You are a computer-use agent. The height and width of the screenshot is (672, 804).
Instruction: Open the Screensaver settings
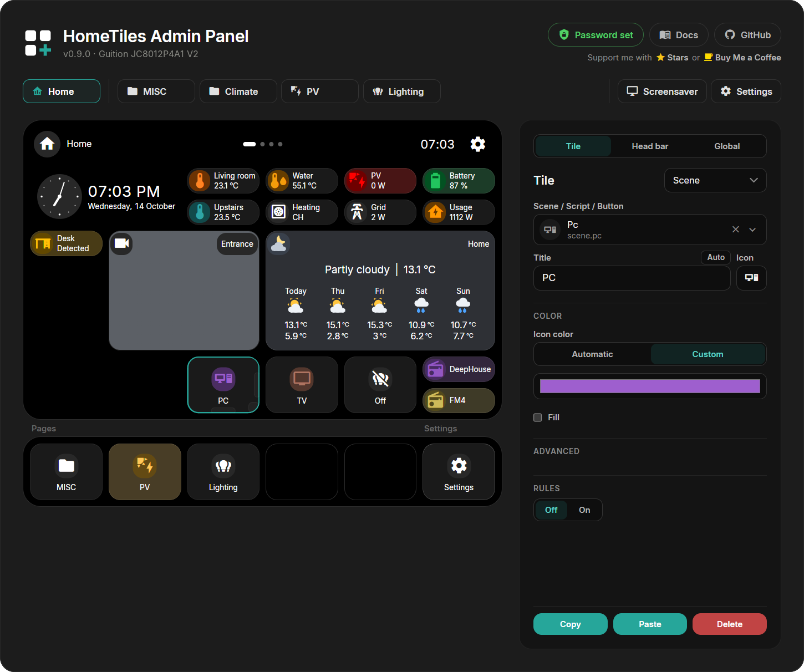pyautogui.click(x=662, y=91)
